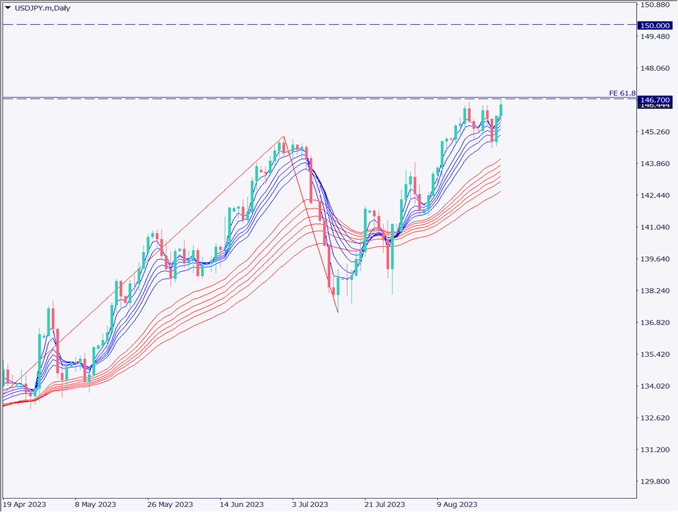Image resolution: width=678 pixels, height=512 pixels.
Task: Select the FE 61.8 Fibonacci label
Action: click(622, 93)
